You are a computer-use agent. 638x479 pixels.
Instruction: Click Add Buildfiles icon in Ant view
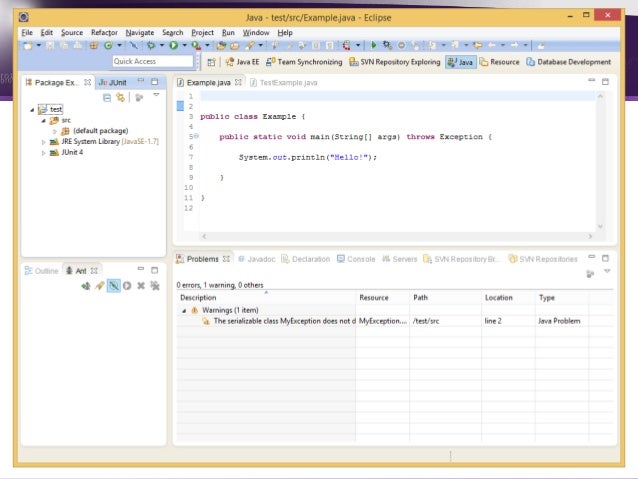click(x=86, y=286)
